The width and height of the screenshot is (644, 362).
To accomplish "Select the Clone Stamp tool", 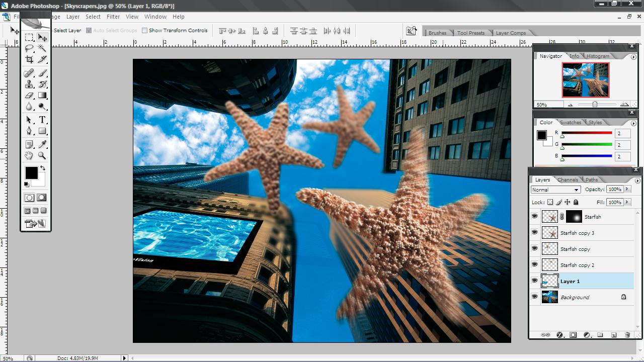I will pos(29,84).
